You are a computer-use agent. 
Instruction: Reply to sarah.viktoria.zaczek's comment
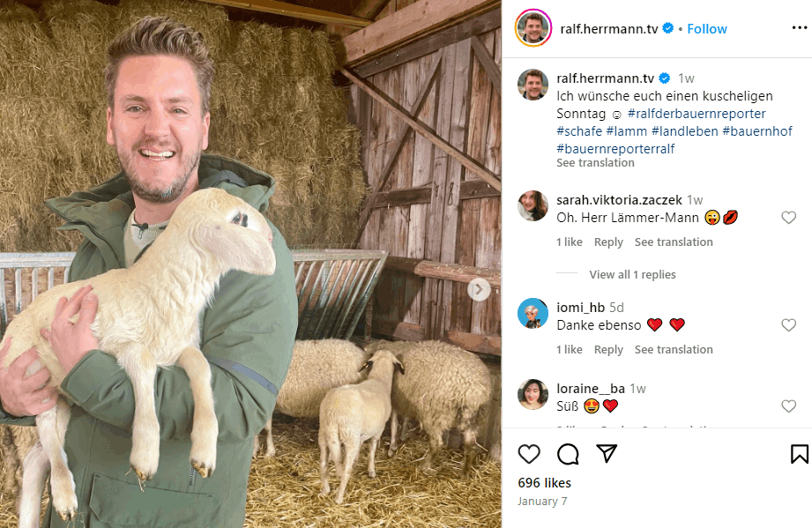pyautogui.click(x=608, y=242)
